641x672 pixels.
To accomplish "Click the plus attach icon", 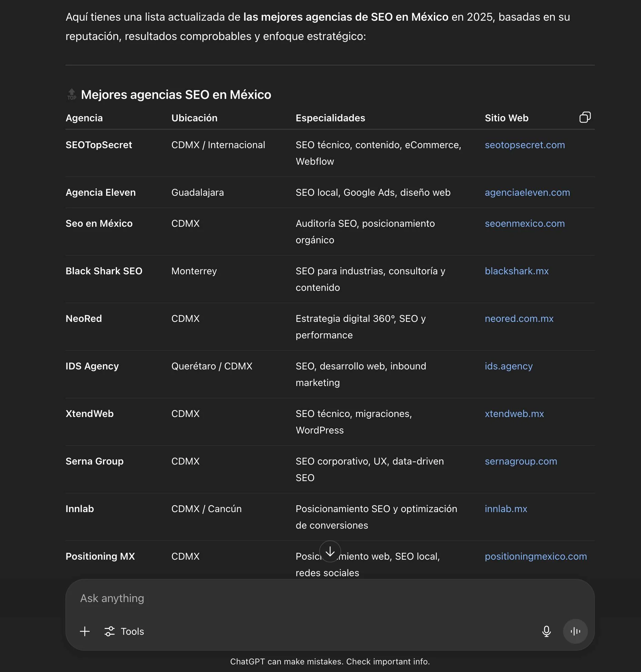I will pos(85,631).
